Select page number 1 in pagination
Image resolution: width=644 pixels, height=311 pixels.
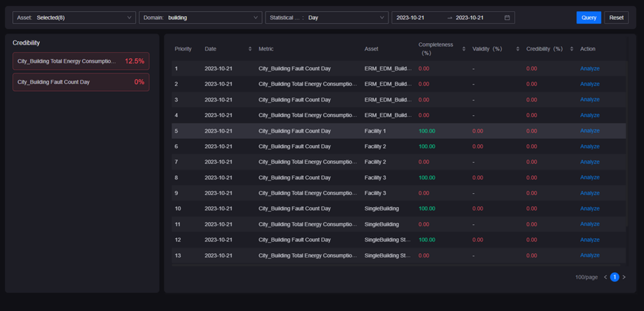click(x=615, y=277)
